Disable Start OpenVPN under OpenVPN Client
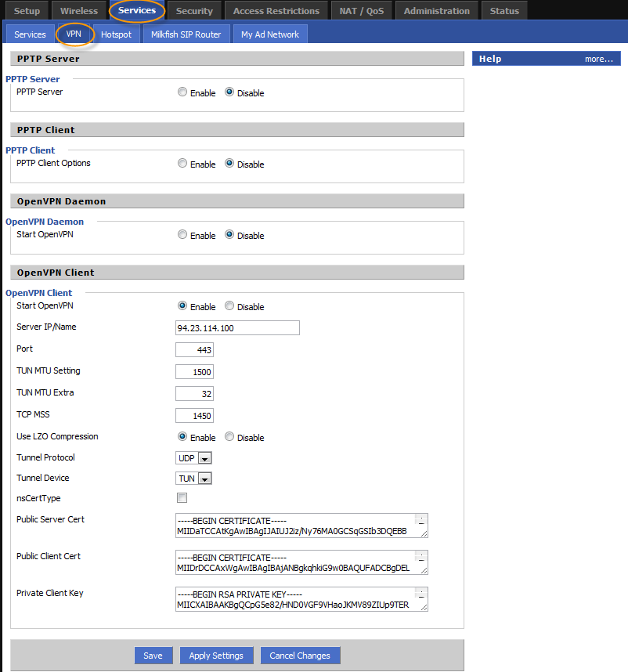 (x=229, y=305)
